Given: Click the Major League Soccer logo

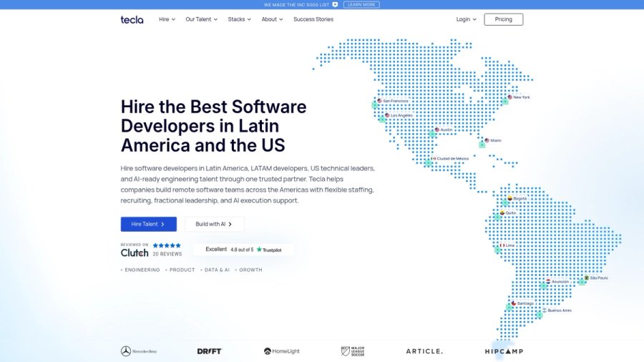Looking at the screenshot, I should click(353, 351).
